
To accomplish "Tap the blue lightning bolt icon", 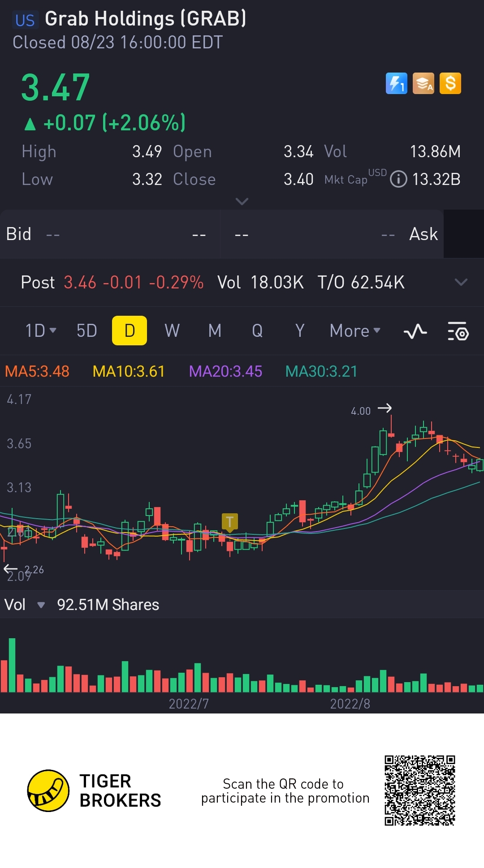I will point(397,83).
